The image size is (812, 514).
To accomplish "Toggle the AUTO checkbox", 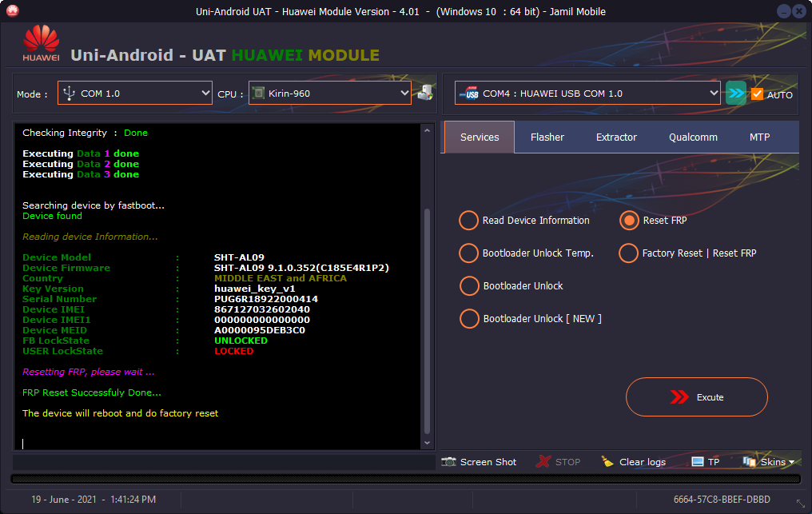I will [757, 94].
